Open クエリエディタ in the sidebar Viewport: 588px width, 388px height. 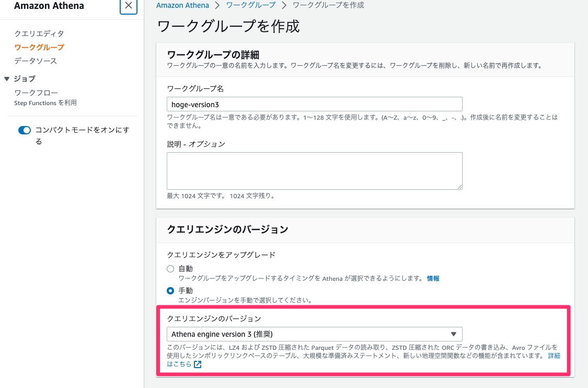tap(39, 34)
